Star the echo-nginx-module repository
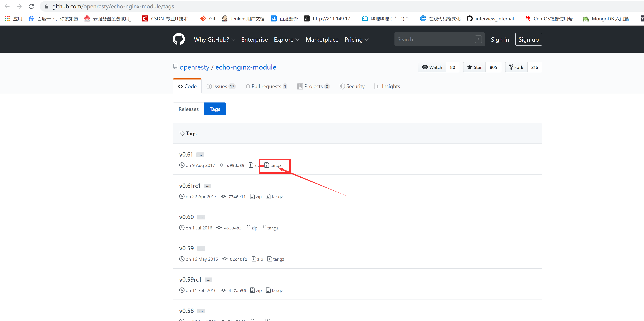 [x=474, y=67]
